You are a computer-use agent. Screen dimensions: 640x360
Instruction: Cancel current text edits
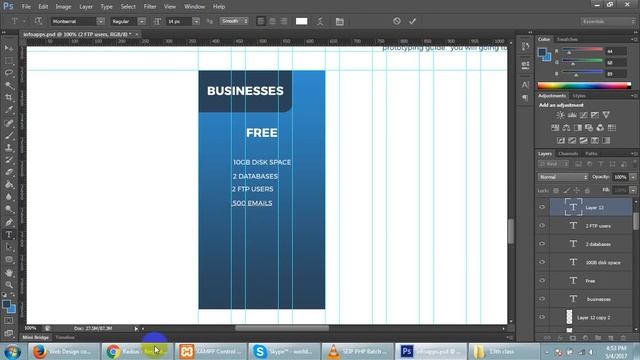coord(397,21)
